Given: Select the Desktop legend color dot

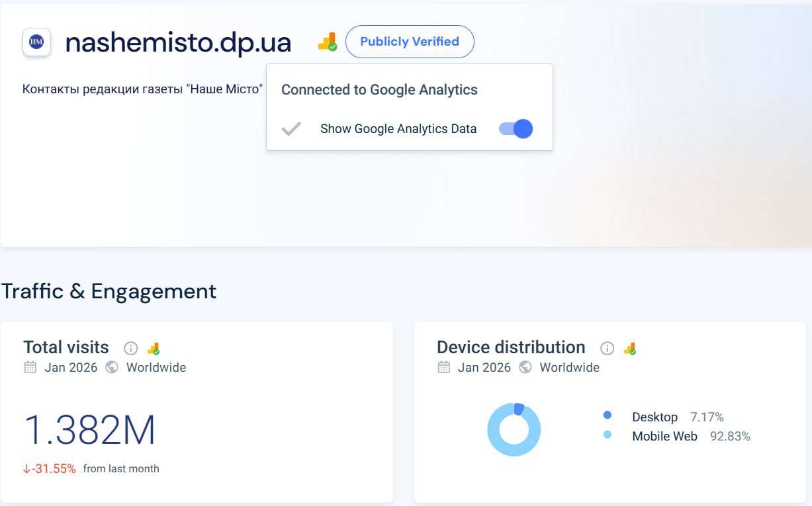Looking at the screenshot, I should [608, 415].
